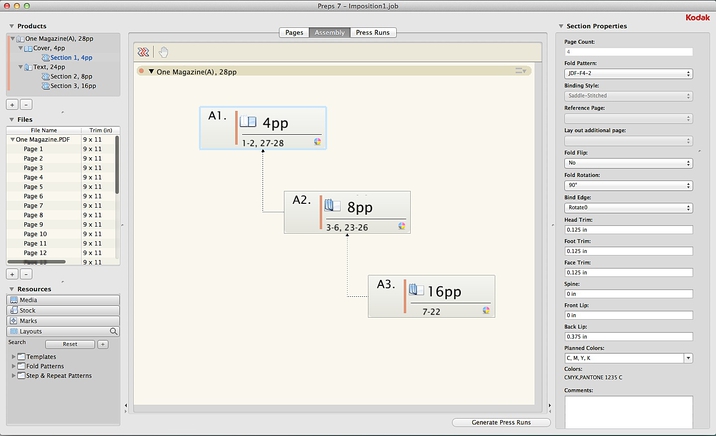
Task: Switch to the Pages tab
Action: 294,33
